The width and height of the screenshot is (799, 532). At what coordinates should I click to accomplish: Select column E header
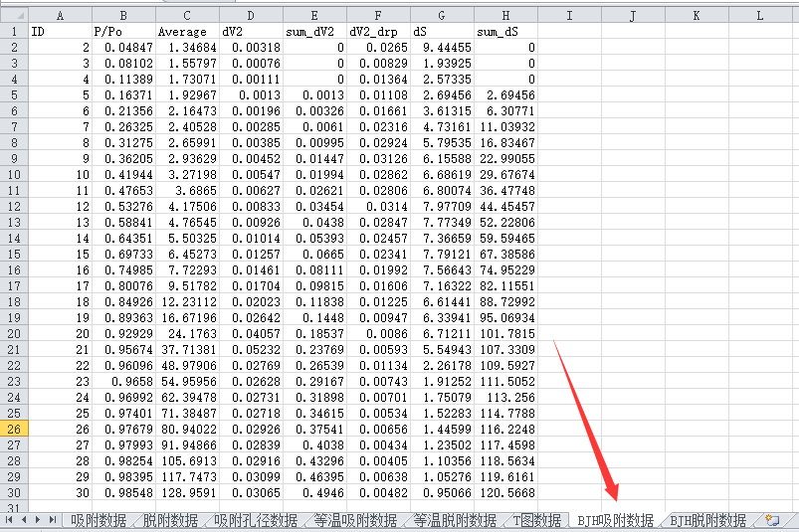pos(314,15)
